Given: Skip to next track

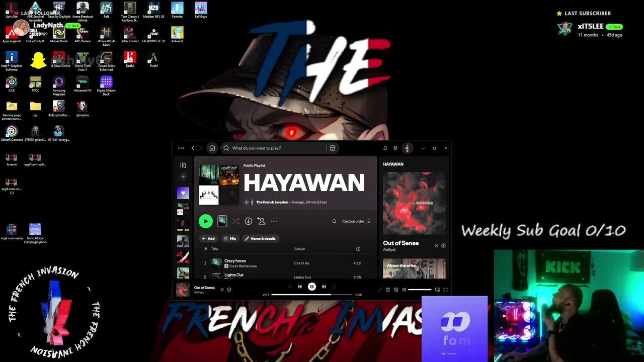Looking at the screenshot, I should 324,287.
